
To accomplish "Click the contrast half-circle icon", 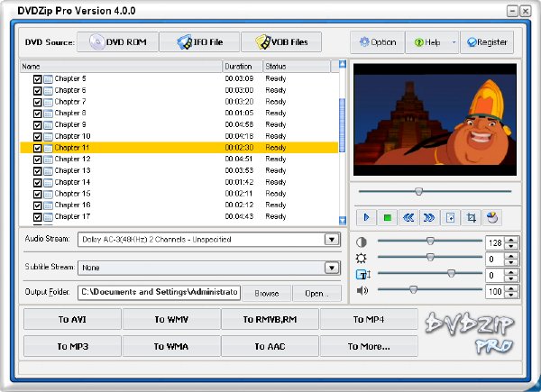I will tap(362, 242).
